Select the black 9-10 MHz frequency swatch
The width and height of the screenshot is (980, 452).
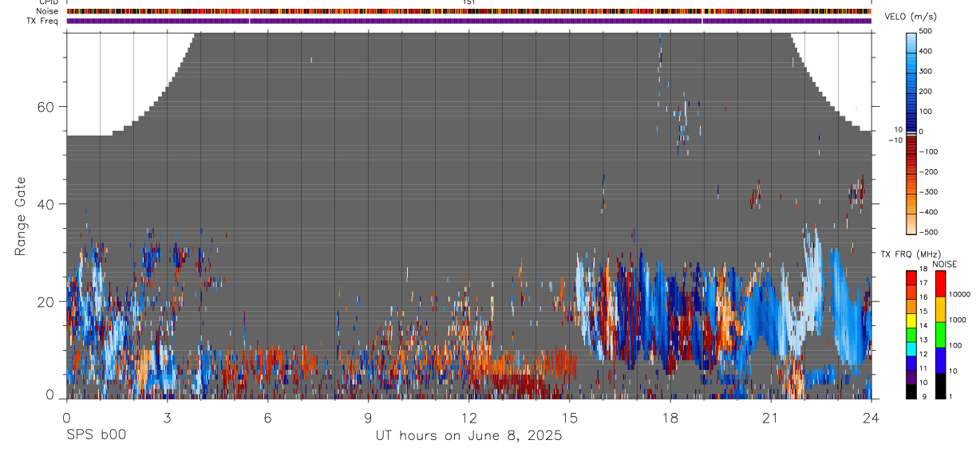[911, 391]
